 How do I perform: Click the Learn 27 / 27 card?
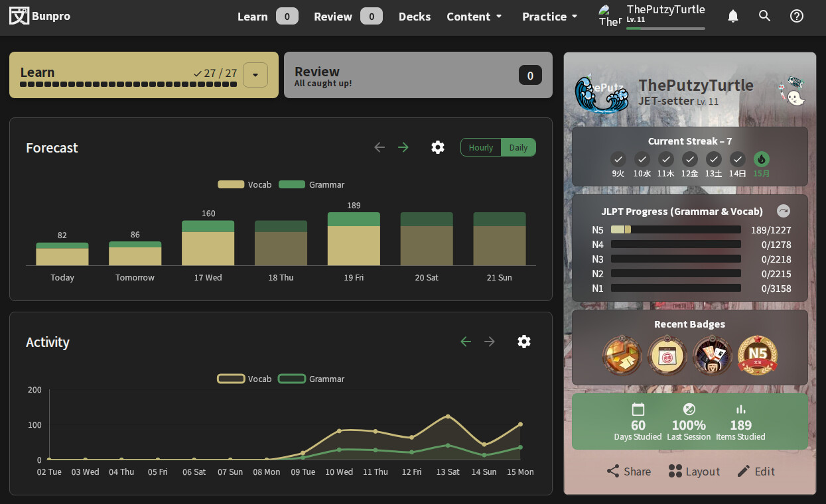[x=144, y=75]
